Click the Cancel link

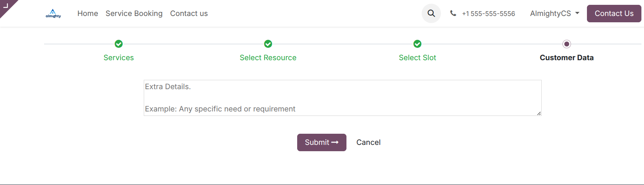(368, 142)
